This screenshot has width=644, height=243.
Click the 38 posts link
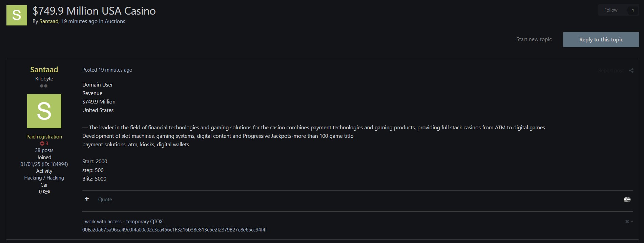(44, 150)
